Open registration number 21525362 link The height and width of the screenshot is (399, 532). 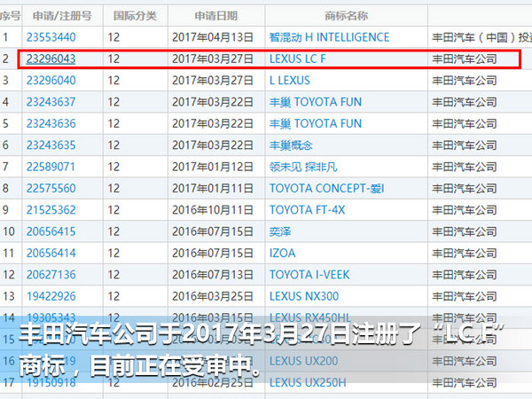(x=51, y=209)
